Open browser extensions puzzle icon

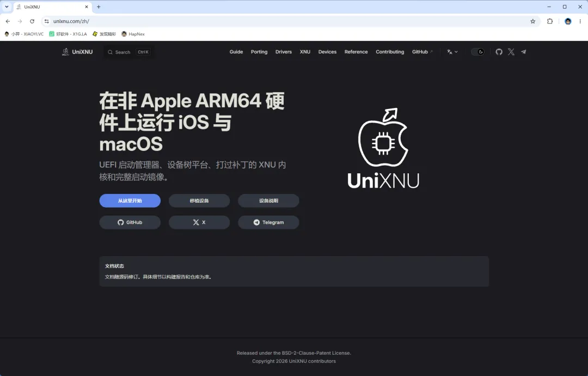point(550,21)
